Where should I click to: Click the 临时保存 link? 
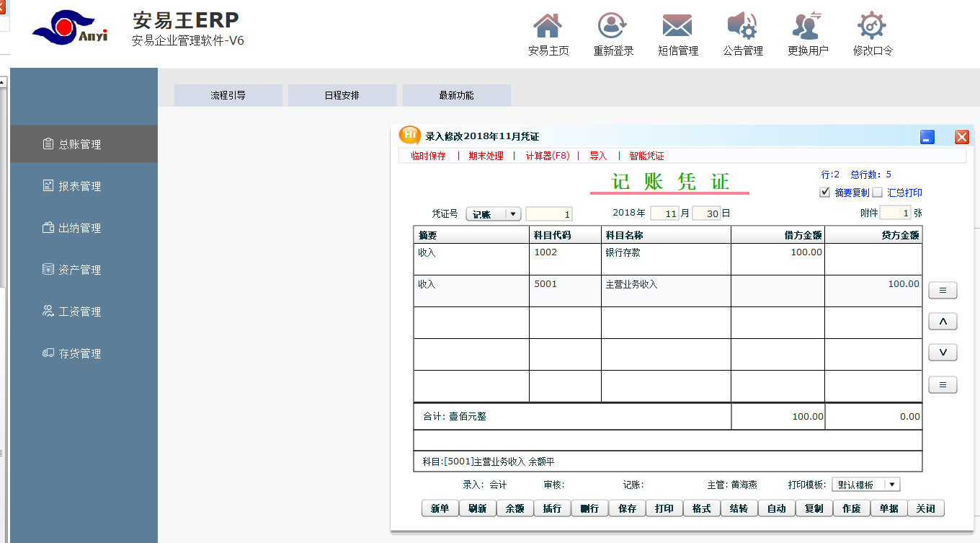[x=429, y=156]
